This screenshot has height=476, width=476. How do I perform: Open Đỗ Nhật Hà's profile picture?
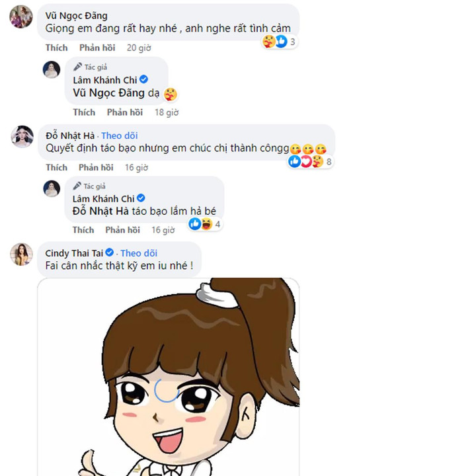click(22, 137)
